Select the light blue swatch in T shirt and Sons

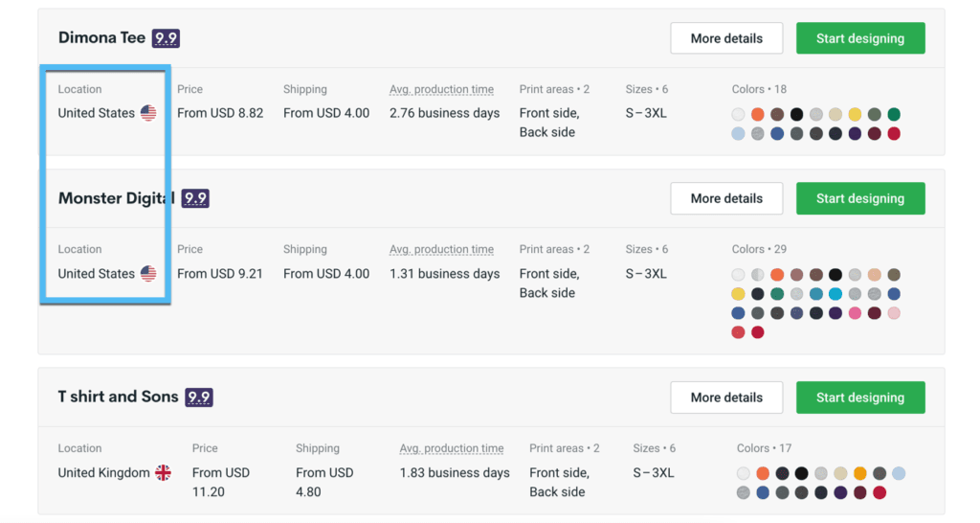point(899,473)
